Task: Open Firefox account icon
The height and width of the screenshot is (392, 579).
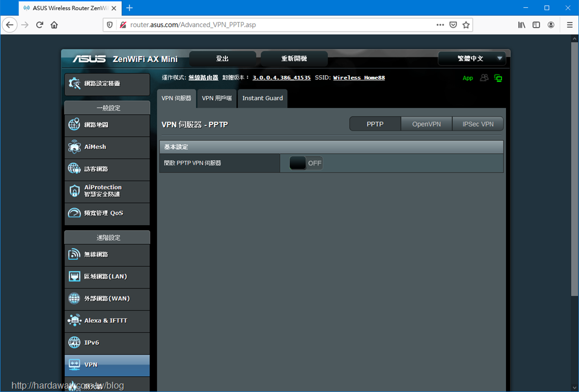Action: tap(551, 25)
